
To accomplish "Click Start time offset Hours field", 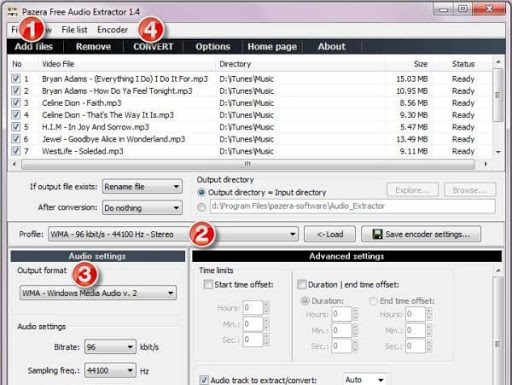I will tap(252, 307).
